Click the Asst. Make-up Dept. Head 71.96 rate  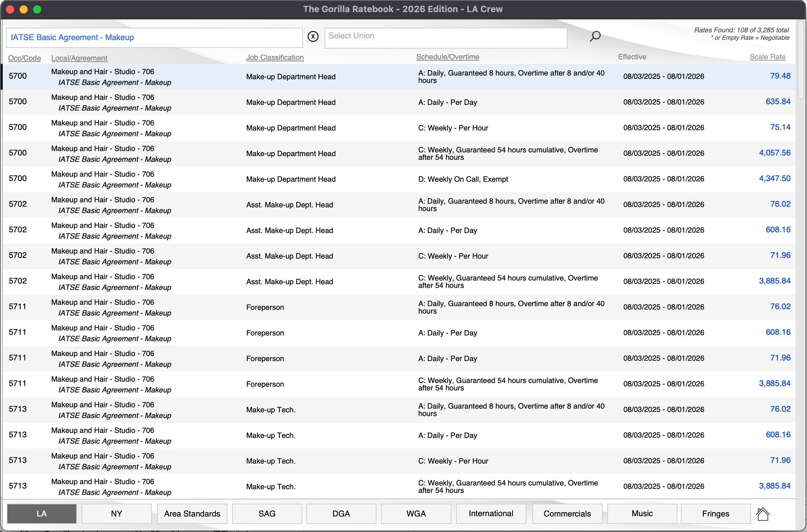point(780,255)
